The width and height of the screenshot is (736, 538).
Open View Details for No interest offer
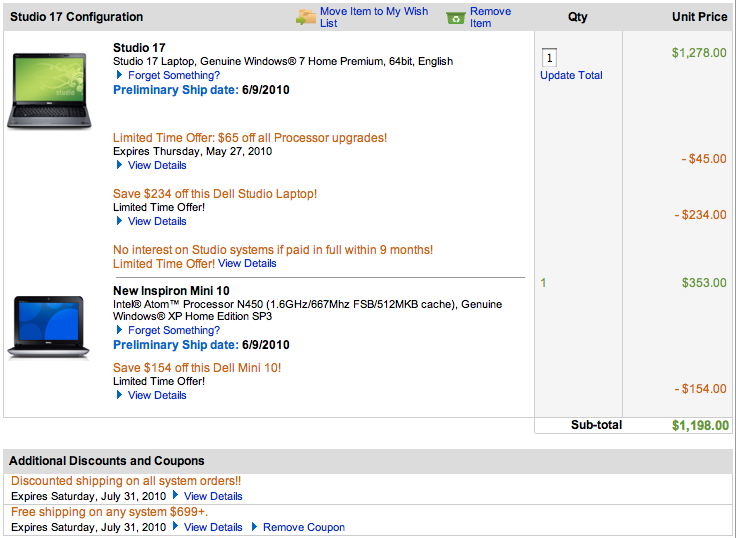(x=247, y=263)
